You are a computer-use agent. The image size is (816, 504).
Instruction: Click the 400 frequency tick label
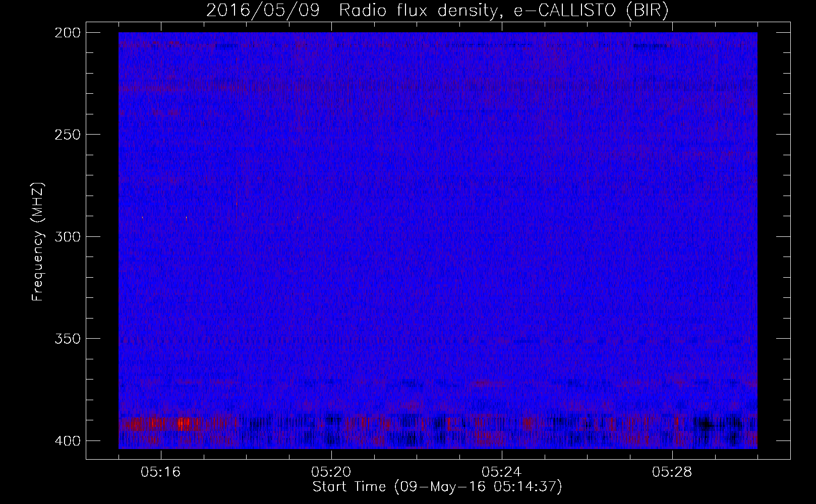coord(67,441)
